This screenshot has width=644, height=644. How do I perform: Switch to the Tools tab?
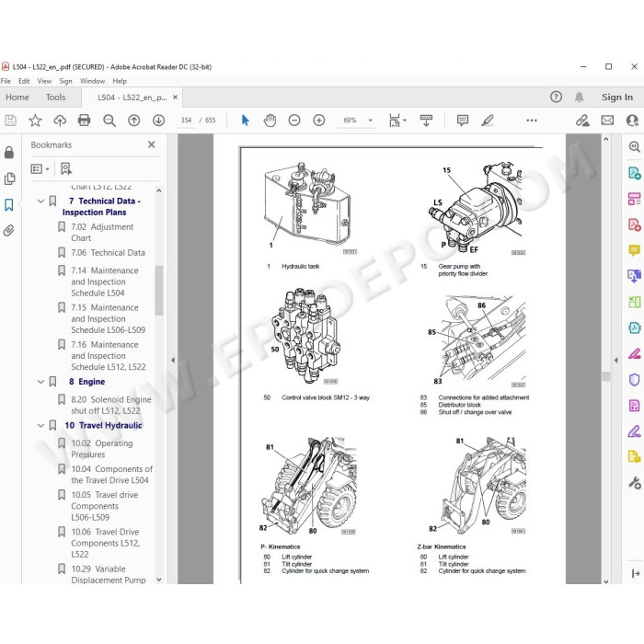55,98
